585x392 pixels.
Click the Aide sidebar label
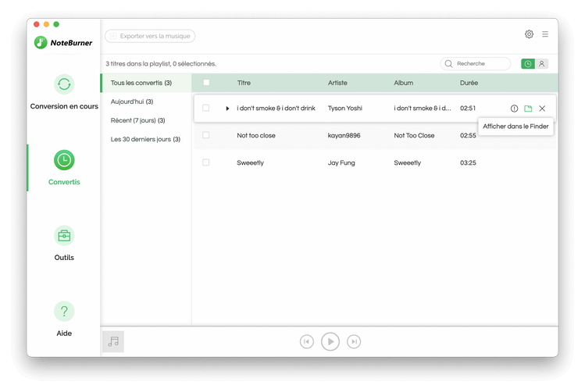[x=64, y=333]
